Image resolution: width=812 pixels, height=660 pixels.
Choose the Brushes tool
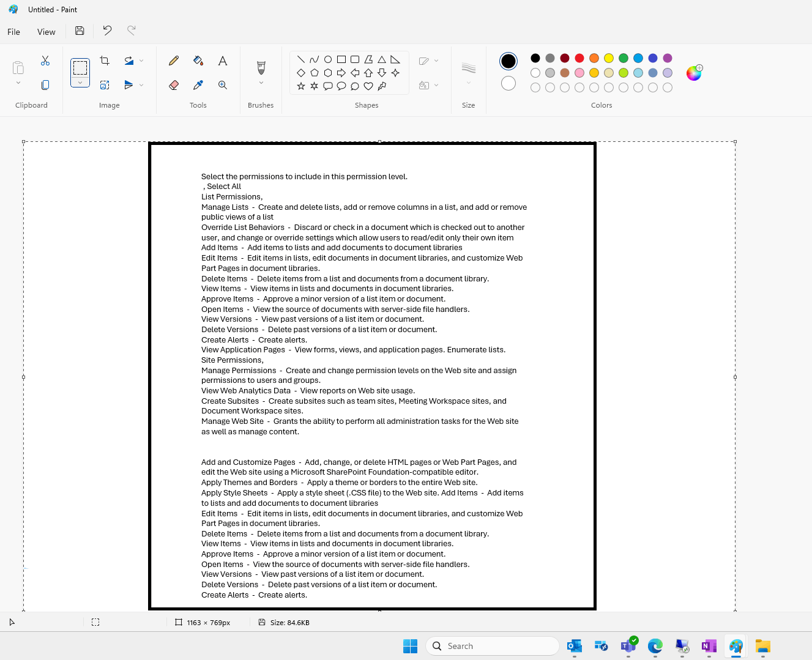(x=261, y=66)
